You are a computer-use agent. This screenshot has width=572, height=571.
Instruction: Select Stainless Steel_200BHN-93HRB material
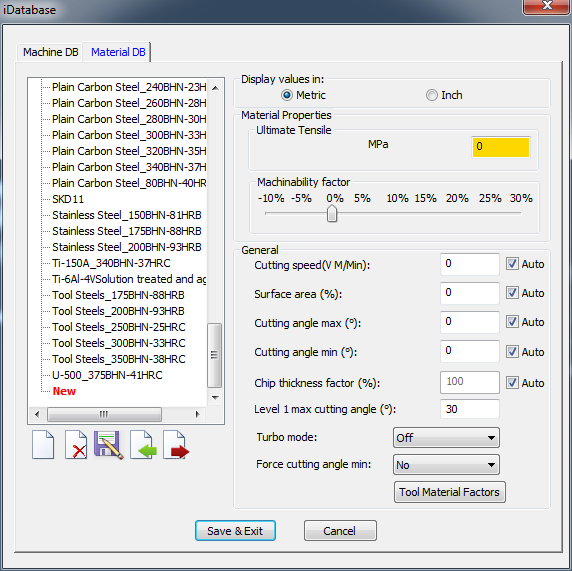tap(127, 247)
